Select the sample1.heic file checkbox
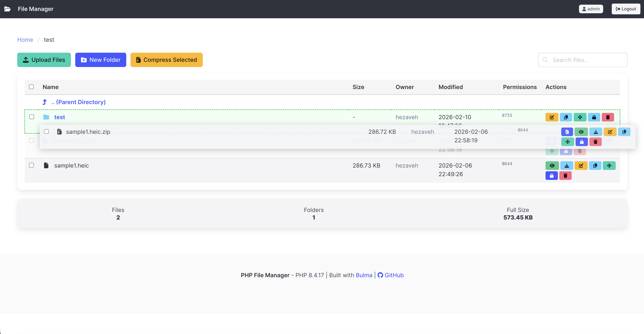The width and height of the screenshot is (644, 334). click(x=31, y=165)
